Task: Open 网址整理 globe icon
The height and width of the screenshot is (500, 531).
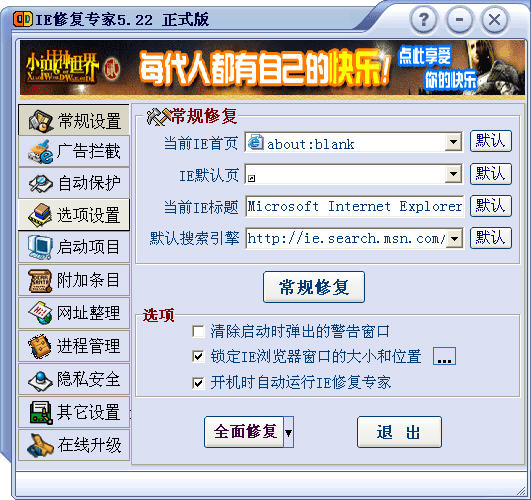Action: pyautogui.click(x=41, y=312)
